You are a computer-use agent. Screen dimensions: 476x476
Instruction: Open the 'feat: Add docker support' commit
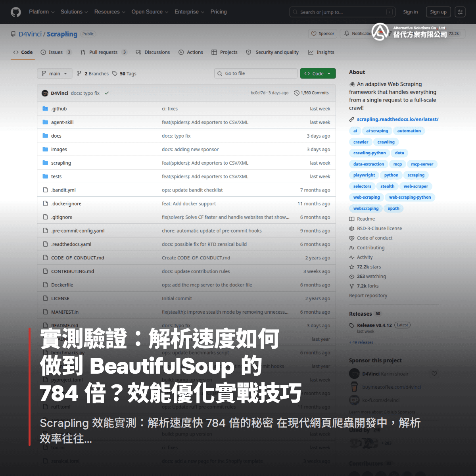tap(189, 203)
